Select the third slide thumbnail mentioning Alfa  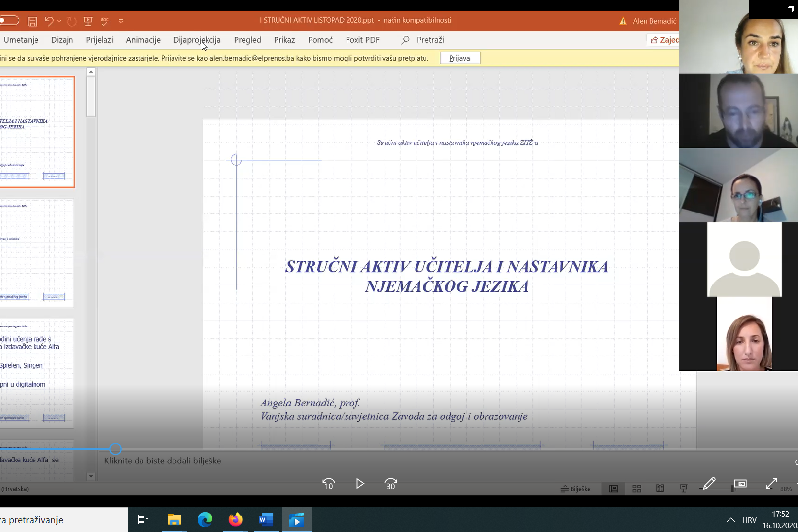37,374
